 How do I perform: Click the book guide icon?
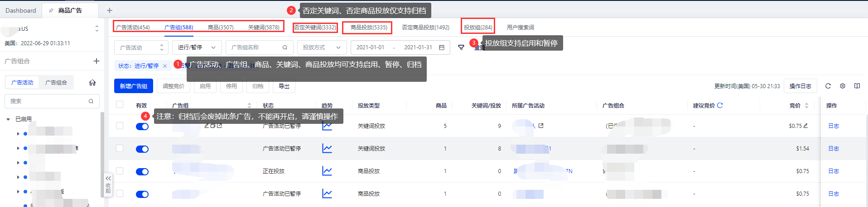click(857, 86)
